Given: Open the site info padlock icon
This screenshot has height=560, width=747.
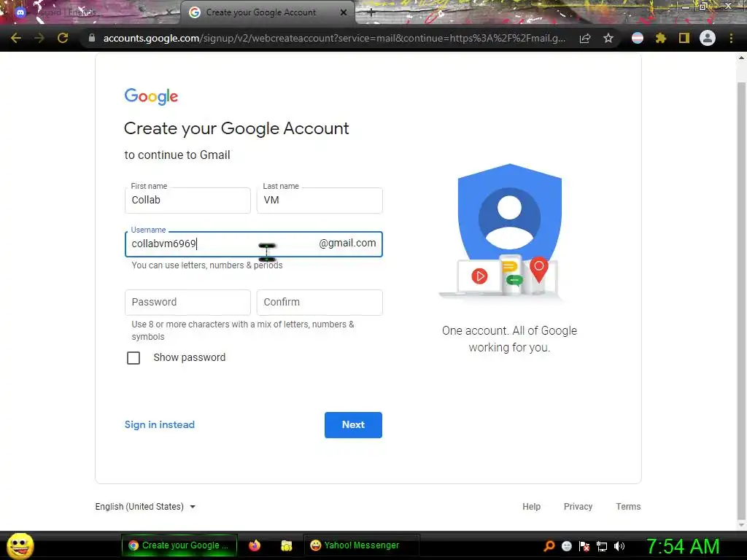Looking at the screenshot, I should (x=91, y=38).
